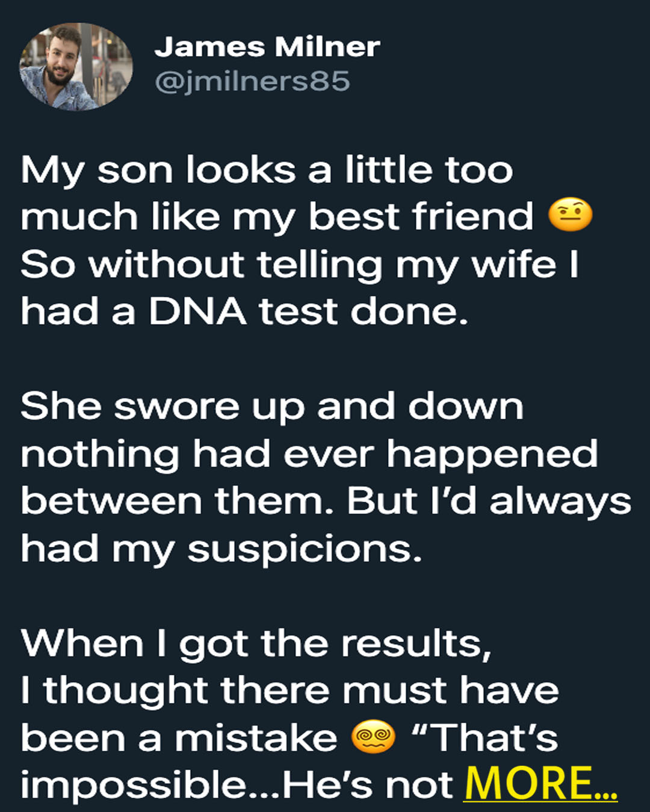Click the line 'She swore up and down'
650x812 pixels.
(x=272, y=407)
